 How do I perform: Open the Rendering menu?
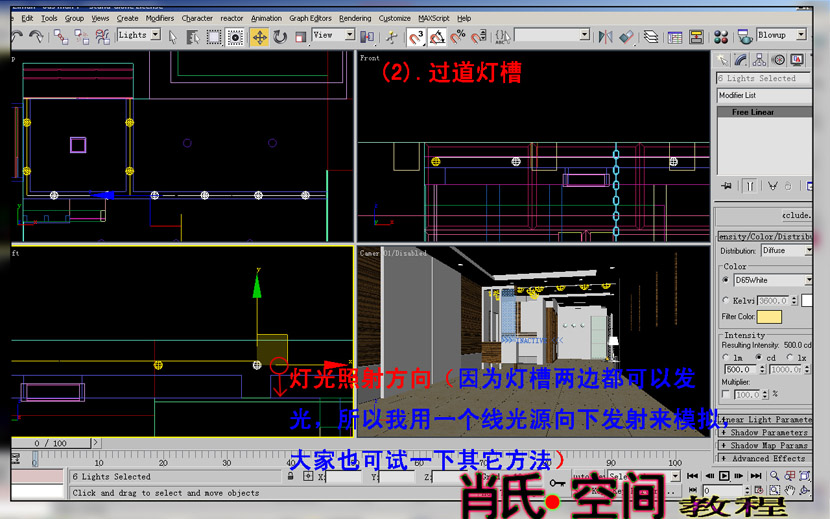point(355,18)
